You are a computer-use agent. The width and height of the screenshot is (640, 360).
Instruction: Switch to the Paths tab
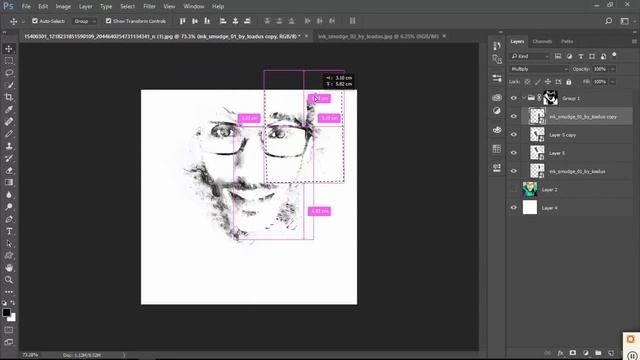tap(567, 41)
